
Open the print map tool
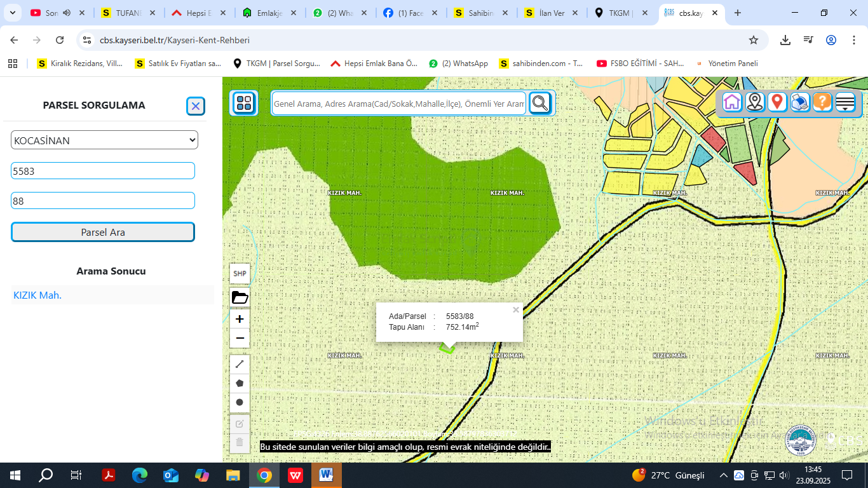coord(799,102)
